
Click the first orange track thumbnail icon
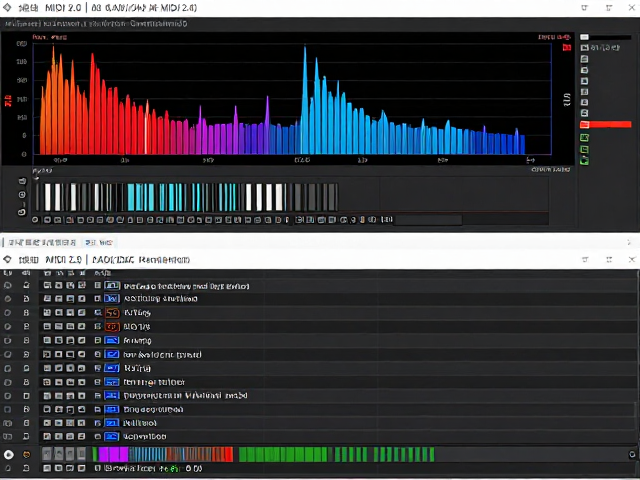[x=112, y=313]
